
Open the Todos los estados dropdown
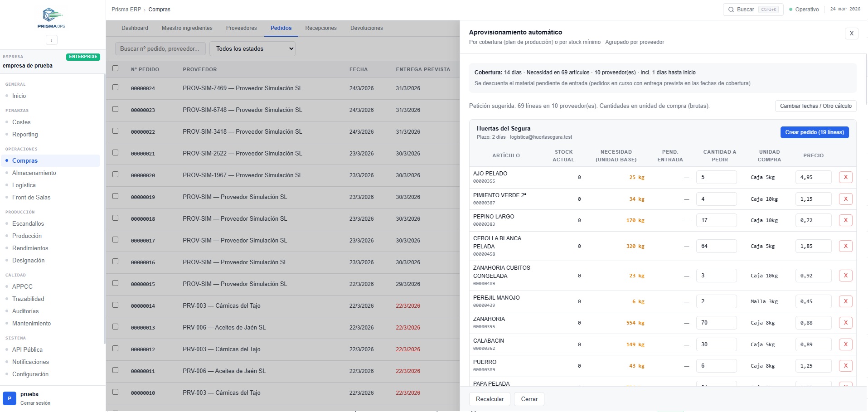click(x=252, y=49)
